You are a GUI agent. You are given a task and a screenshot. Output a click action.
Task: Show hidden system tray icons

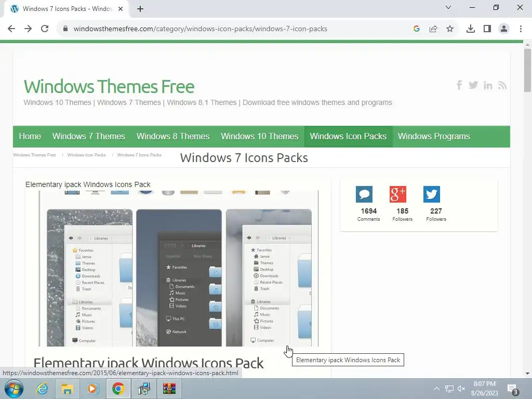436,389
